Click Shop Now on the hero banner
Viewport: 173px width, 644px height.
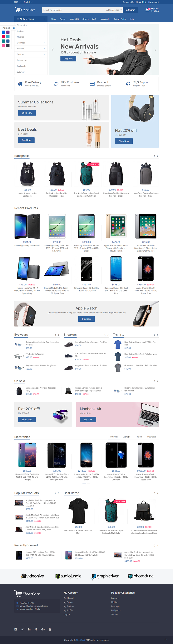(68, 59)
